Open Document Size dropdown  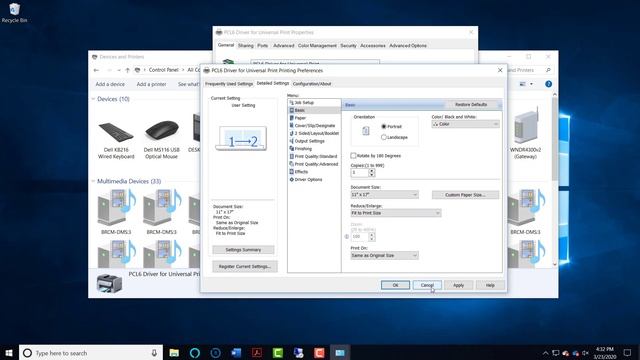(384, 195)
